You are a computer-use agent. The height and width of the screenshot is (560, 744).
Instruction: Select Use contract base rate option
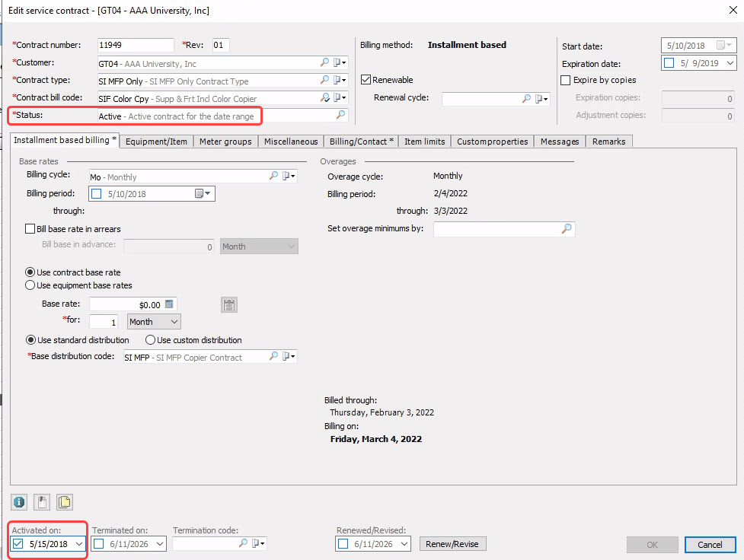click(x=30, y=272)
